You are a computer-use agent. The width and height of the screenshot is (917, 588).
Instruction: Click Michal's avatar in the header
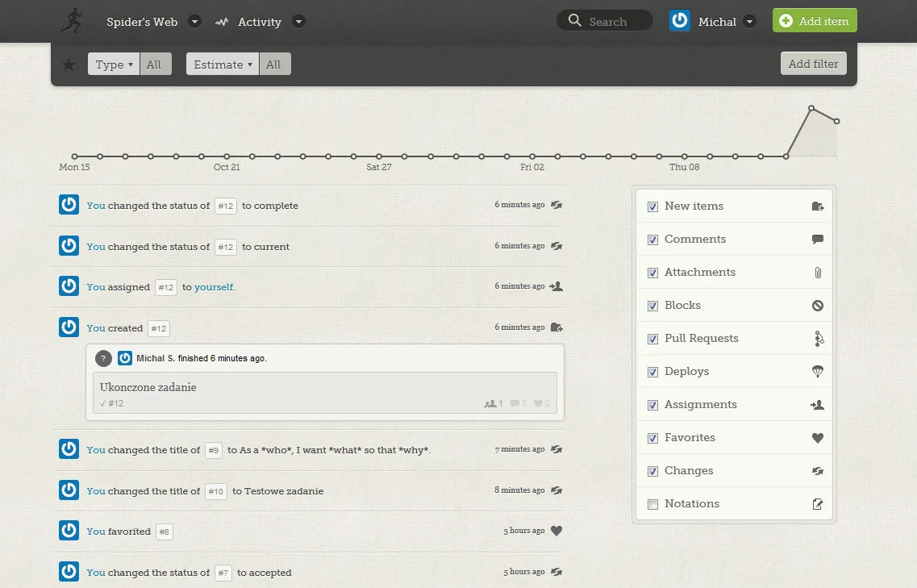(x=680, y=20)
